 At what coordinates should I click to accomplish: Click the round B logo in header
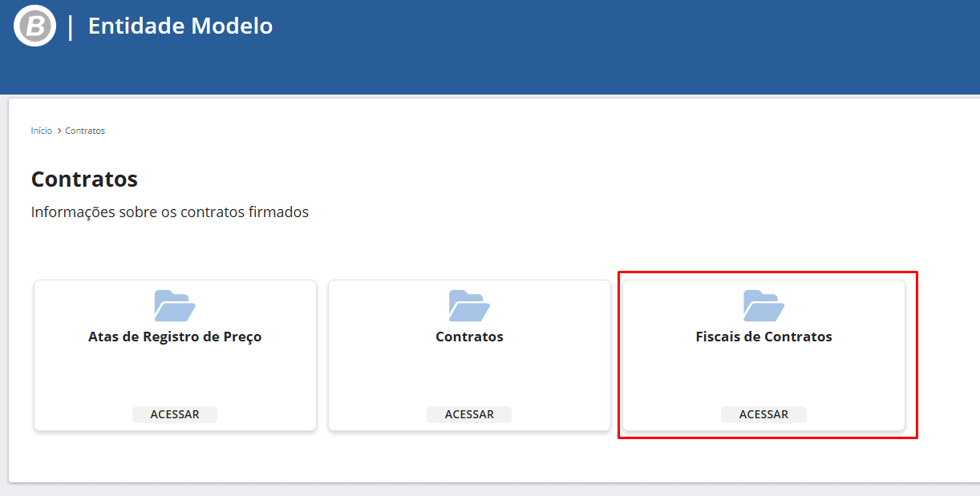pyautogui.click(x=35, y=26)
